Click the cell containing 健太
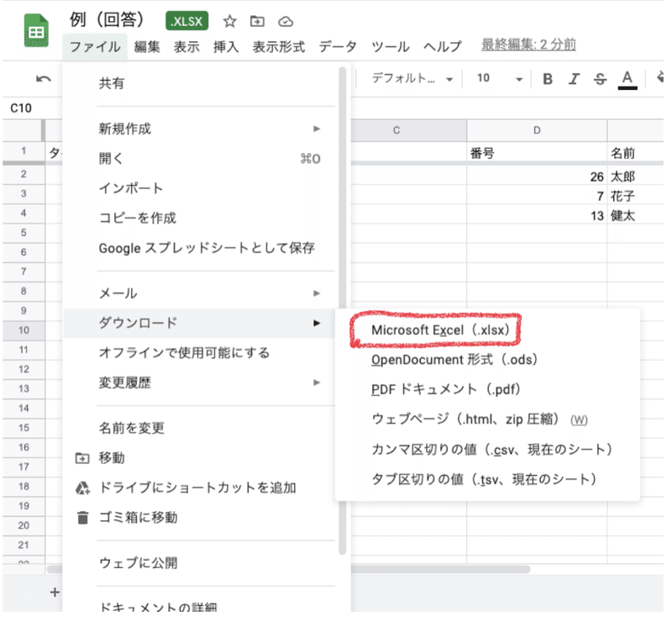This screenshot has width=672, height=627. click(636, 215)
